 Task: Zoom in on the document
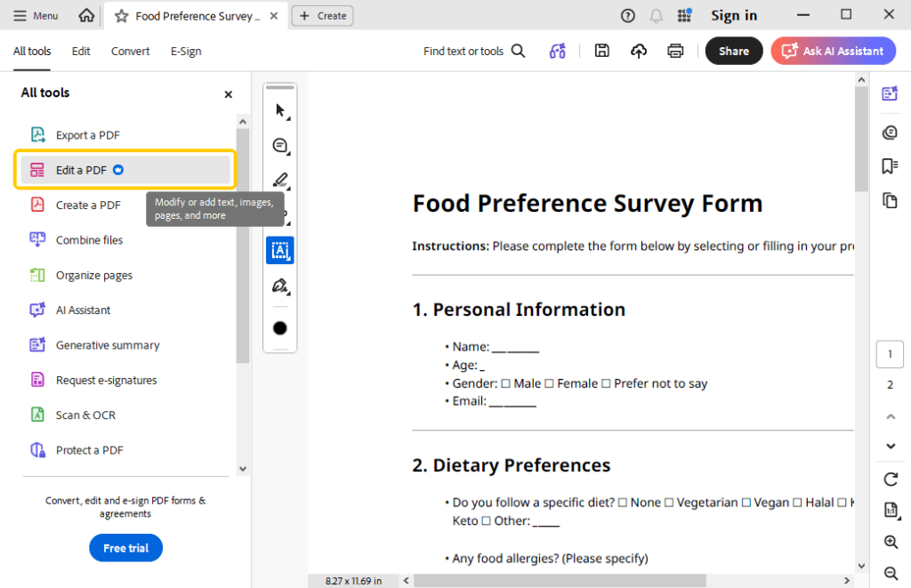[x=891, y=542]
